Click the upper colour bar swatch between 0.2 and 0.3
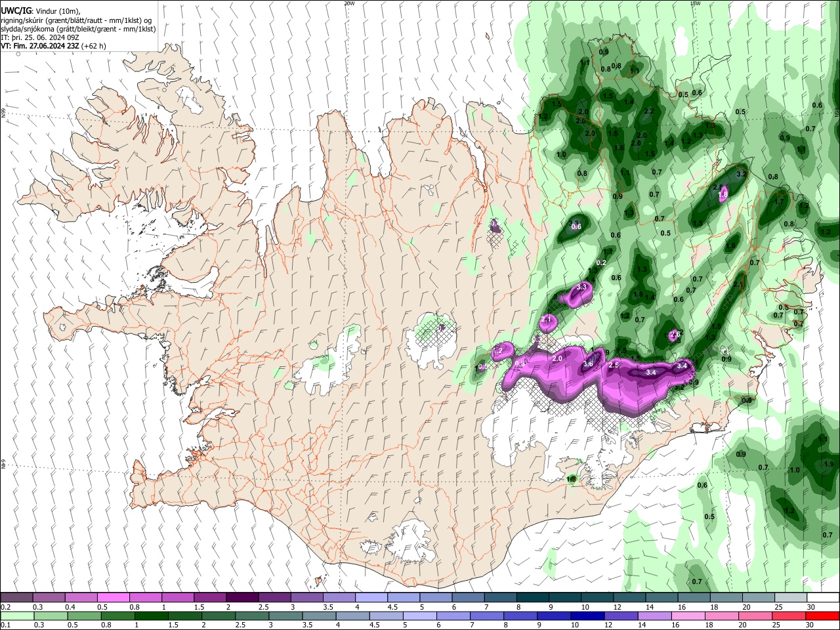 point(17,598)
